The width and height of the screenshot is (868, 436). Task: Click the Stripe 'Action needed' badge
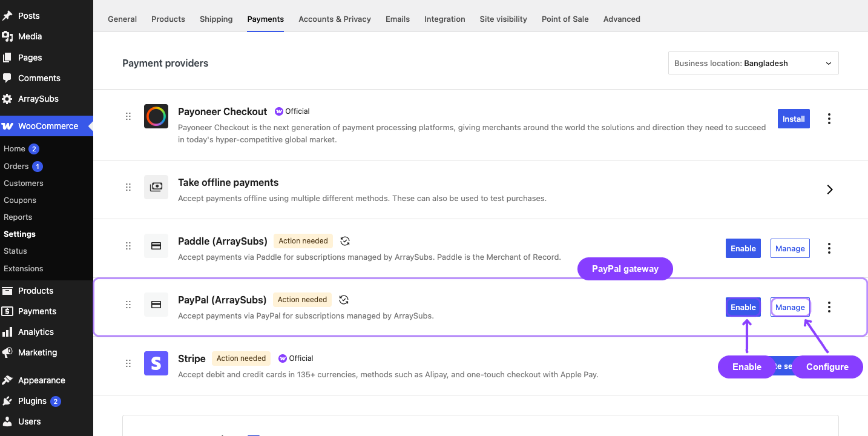click(242, 358)
